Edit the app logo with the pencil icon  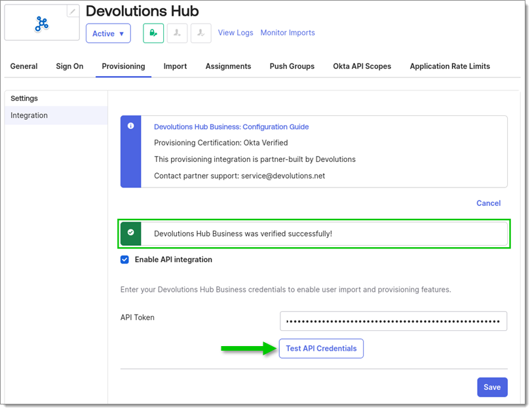tap(73, 11)
